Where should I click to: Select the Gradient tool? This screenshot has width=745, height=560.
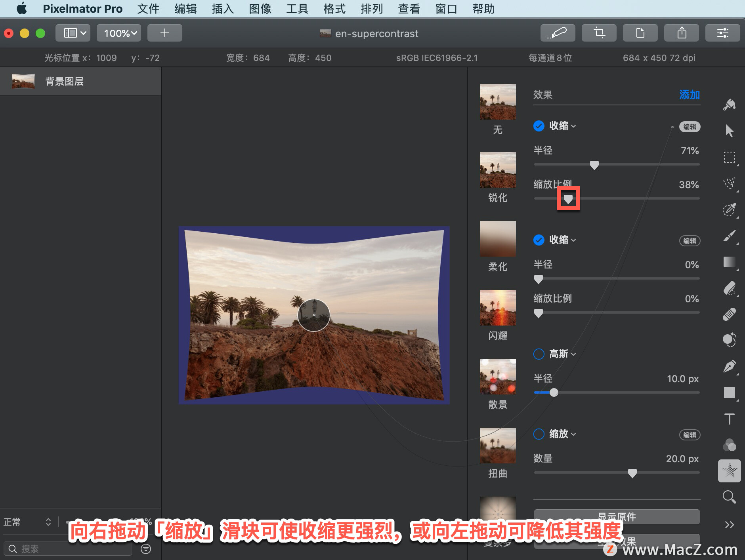729,262
